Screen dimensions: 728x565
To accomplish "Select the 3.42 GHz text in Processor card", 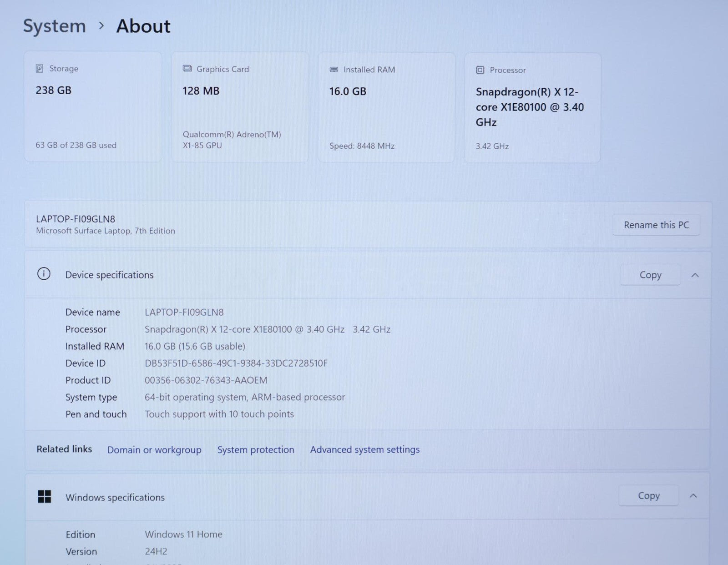I will [492, 146].
